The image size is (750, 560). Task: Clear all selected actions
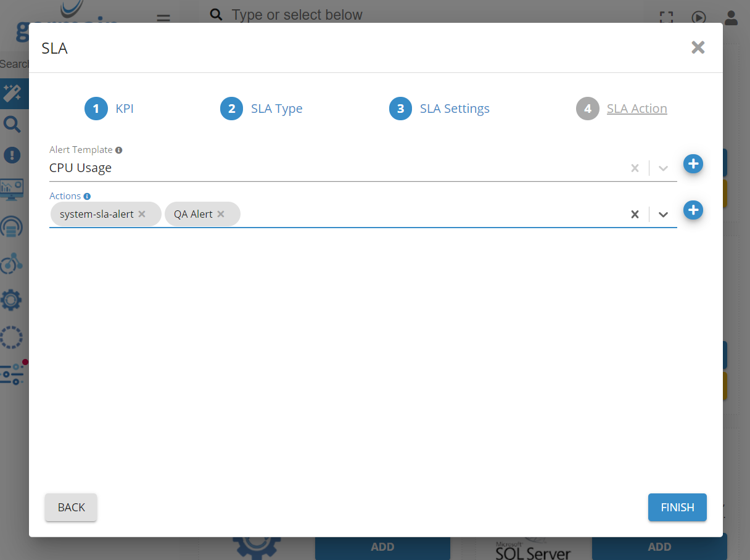635,214
